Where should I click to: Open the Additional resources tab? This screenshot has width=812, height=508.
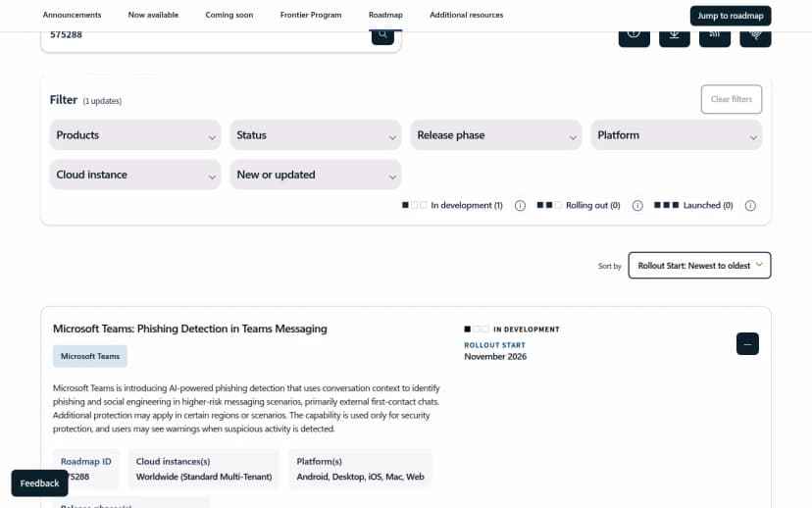pos(467,15)
